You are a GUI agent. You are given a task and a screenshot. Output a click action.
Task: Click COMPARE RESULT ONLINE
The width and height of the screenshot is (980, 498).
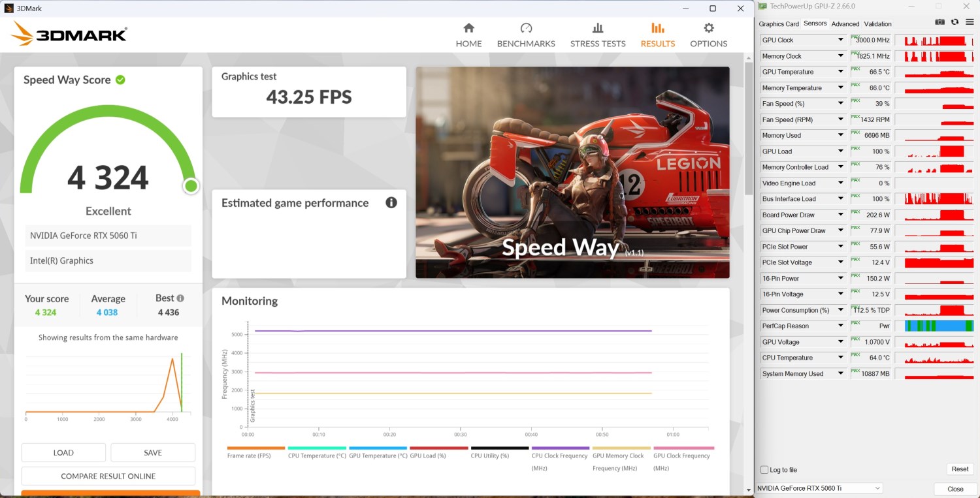click(108, 476)
